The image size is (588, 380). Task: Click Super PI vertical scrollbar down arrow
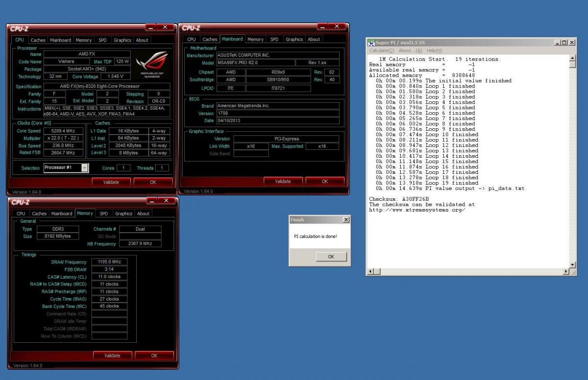pyautogui.click(x=573, y=265)
